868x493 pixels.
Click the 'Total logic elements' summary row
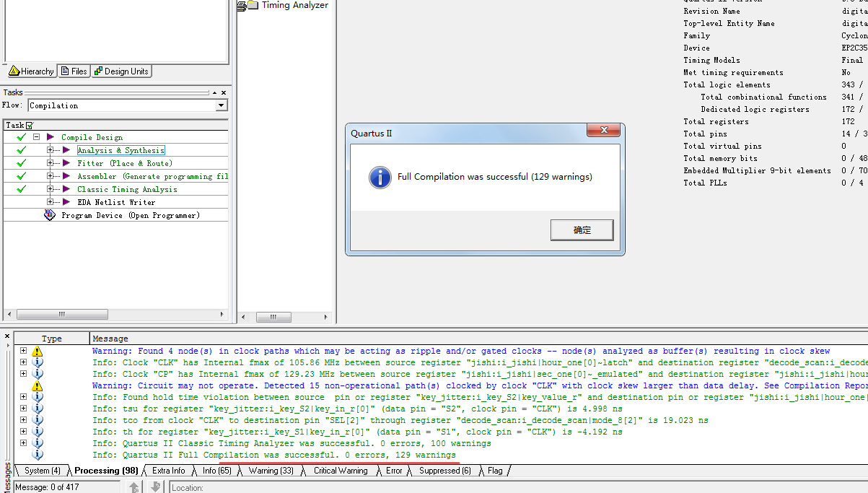tap(776, 84)
